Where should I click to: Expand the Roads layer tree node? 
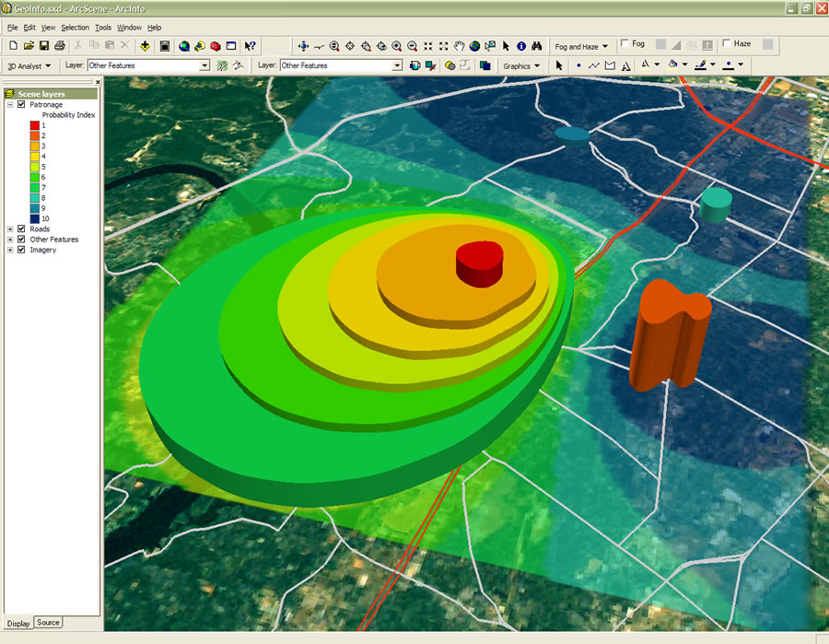coord(10,228)
